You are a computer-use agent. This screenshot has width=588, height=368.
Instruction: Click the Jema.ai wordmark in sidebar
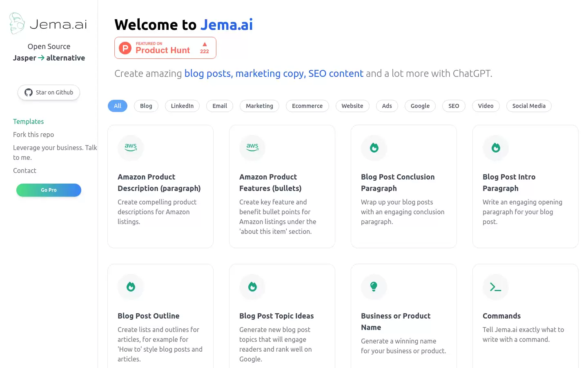click(58, 25)
